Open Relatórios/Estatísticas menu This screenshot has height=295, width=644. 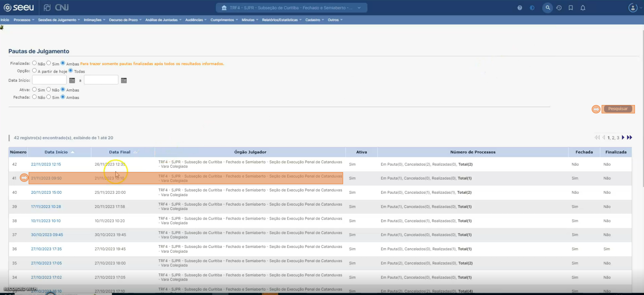pyautogui.click(x=282, y=20)
